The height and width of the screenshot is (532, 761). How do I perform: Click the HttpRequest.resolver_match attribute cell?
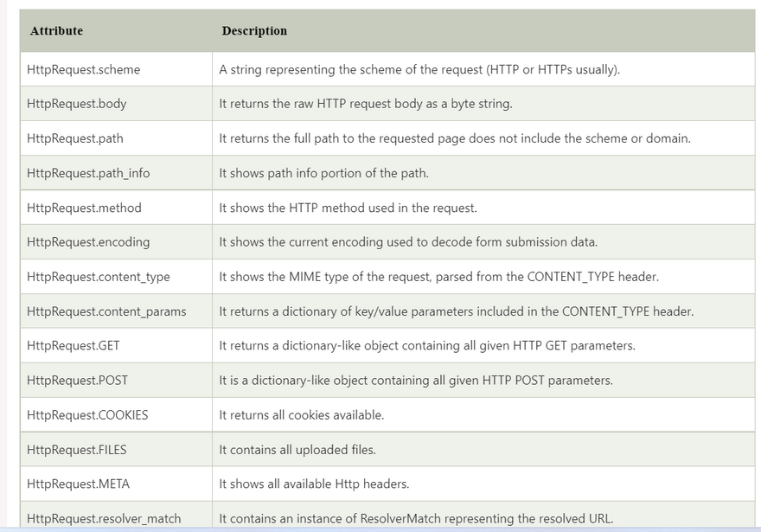104,519
